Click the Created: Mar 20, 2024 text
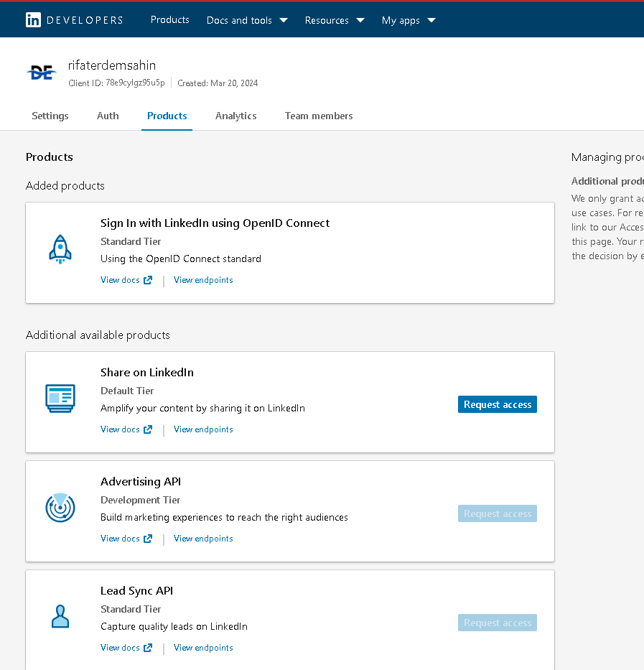Screen dimensions: 644x670 [218, 83]
